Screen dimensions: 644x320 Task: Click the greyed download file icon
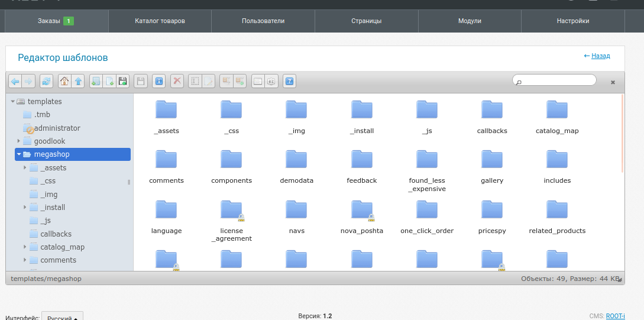141,81
